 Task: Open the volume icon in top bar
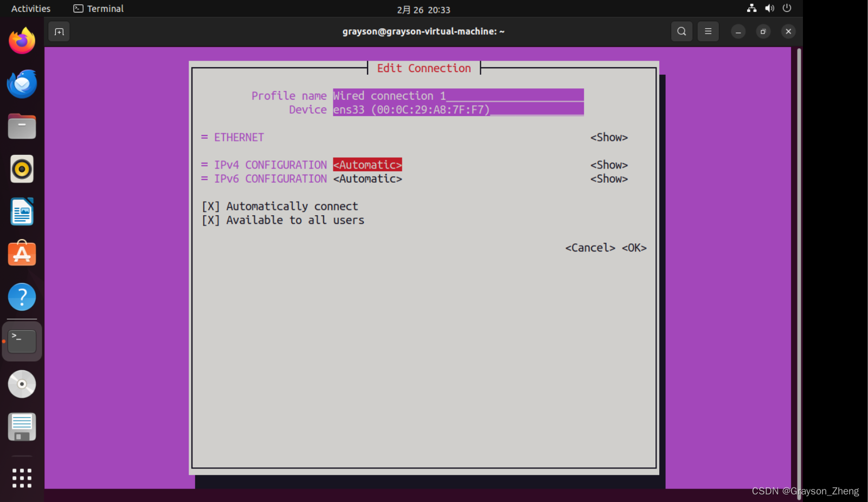pos(769,8)
